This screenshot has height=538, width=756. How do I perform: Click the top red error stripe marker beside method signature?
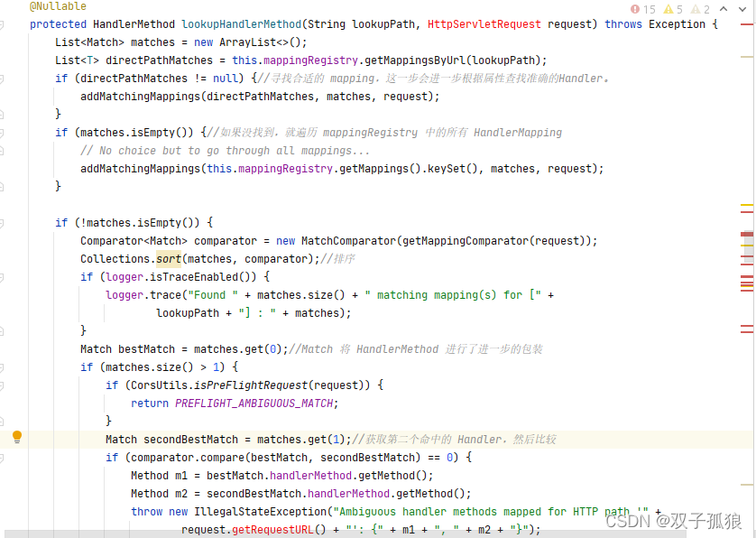[x=747, y=24]
